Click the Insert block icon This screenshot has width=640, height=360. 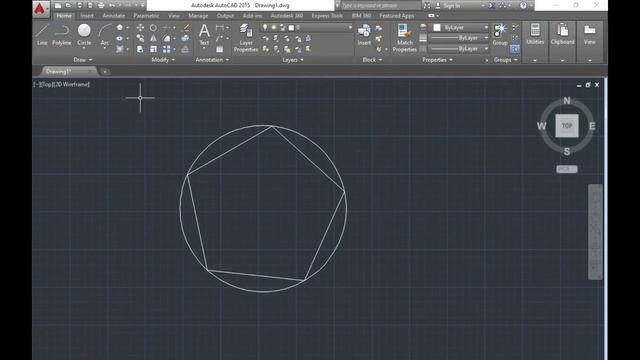coord(364,34)
